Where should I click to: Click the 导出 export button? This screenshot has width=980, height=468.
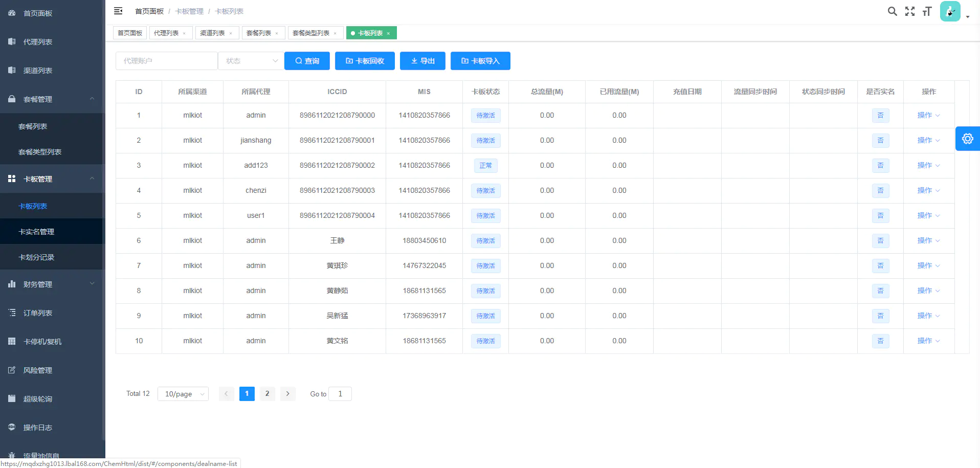click(422, 61)
